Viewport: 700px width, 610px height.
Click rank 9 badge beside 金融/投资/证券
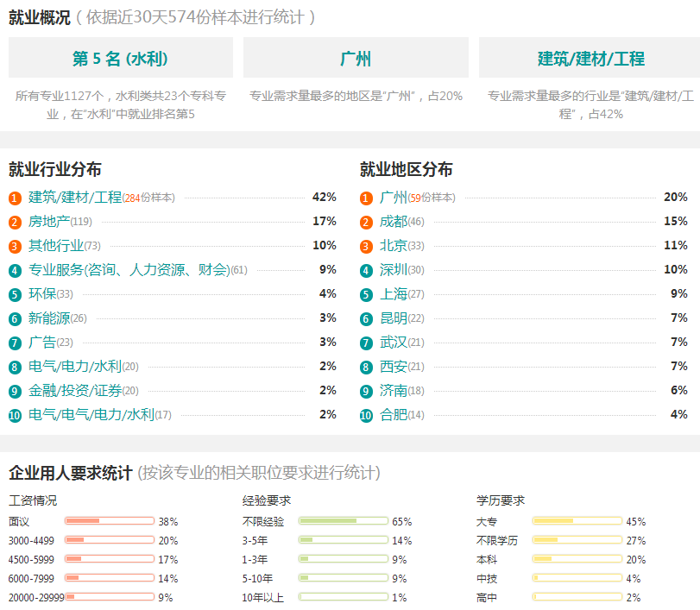pos(15,392)
